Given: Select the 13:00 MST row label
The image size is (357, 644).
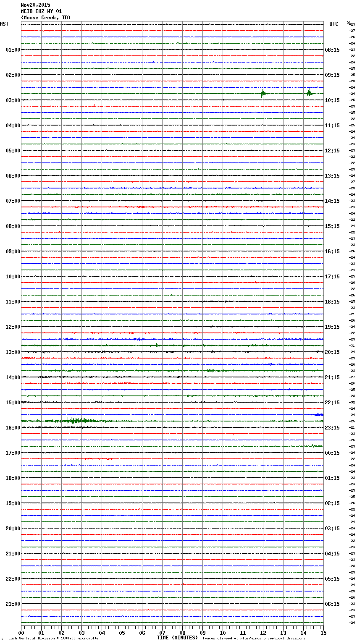Looking at the screenshot, I should coord(13,352).
